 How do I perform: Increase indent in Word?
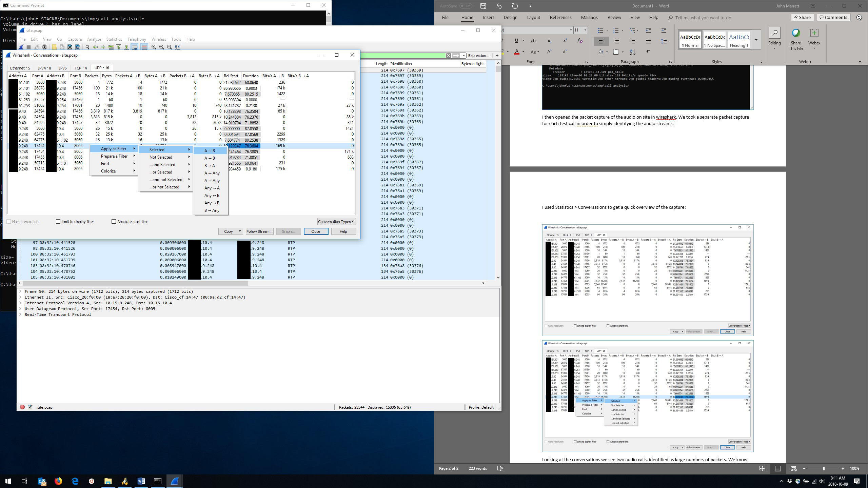[x=664, y=30]
